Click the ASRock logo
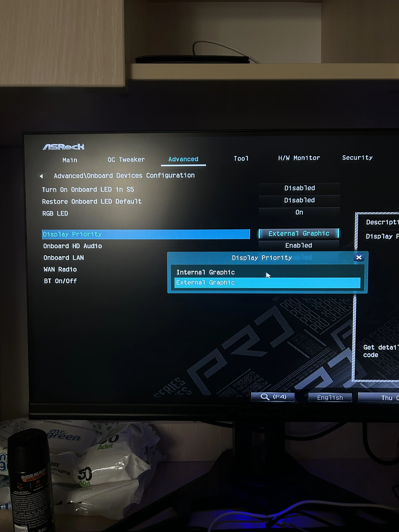This screenshot has height=532, width=399. pyautogui.click(x=63, y=147)
